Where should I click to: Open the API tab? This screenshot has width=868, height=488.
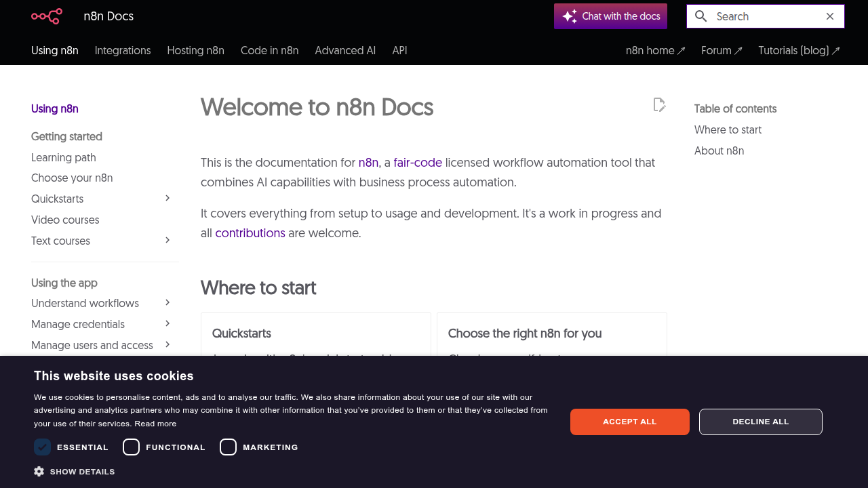tap(399, 50)
